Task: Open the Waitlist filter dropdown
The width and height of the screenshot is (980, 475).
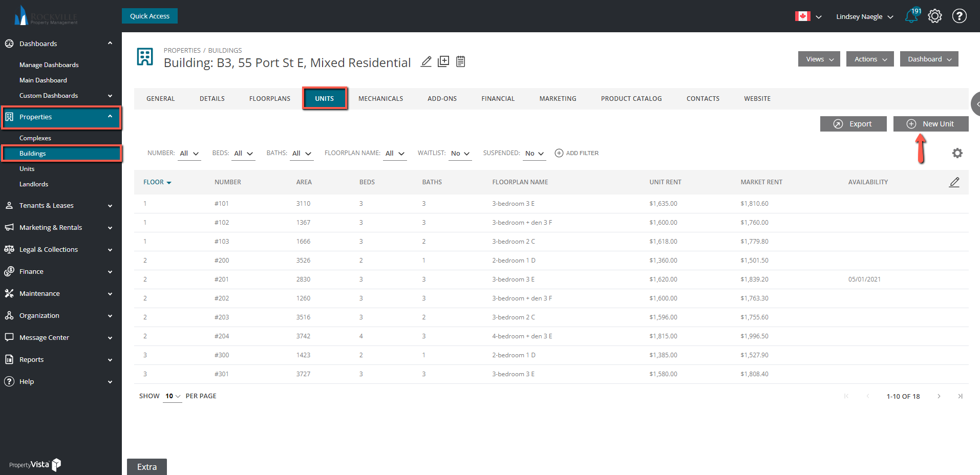Action: coord(460,154)
